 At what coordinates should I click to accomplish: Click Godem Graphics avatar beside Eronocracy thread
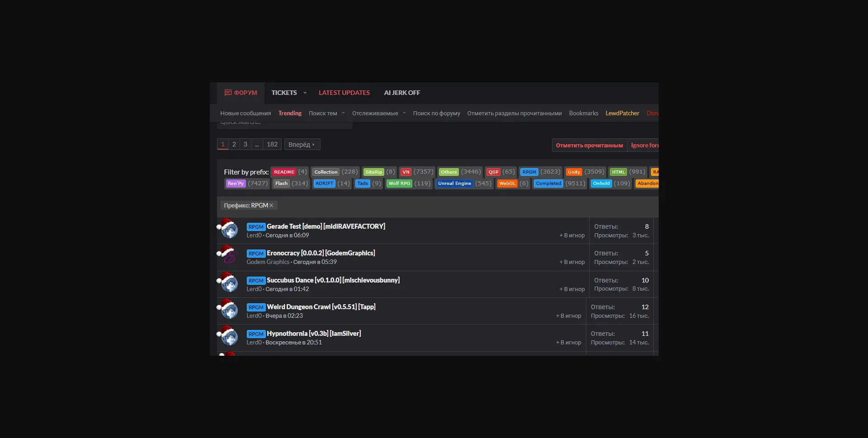click(x=229, y=257)
